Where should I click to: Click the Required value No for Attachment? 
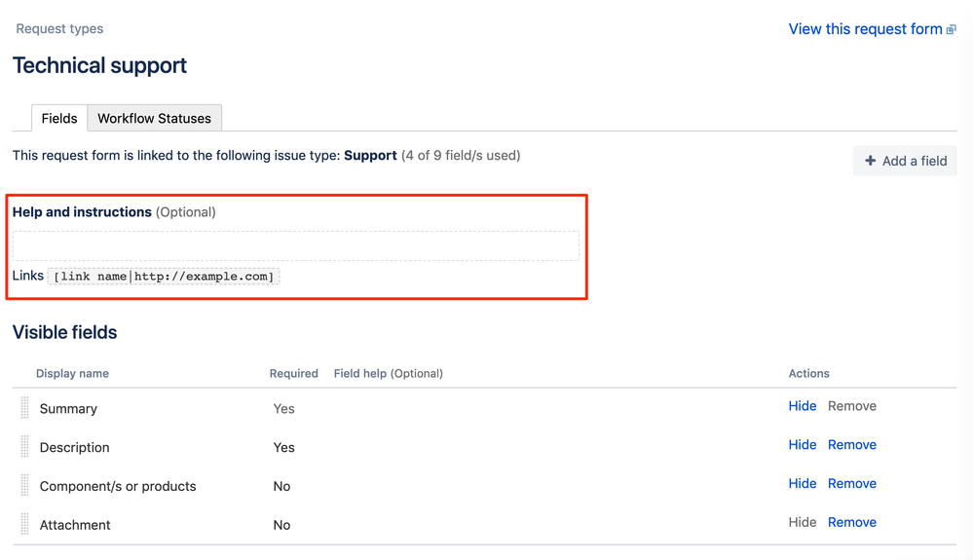tap(281, 525)
